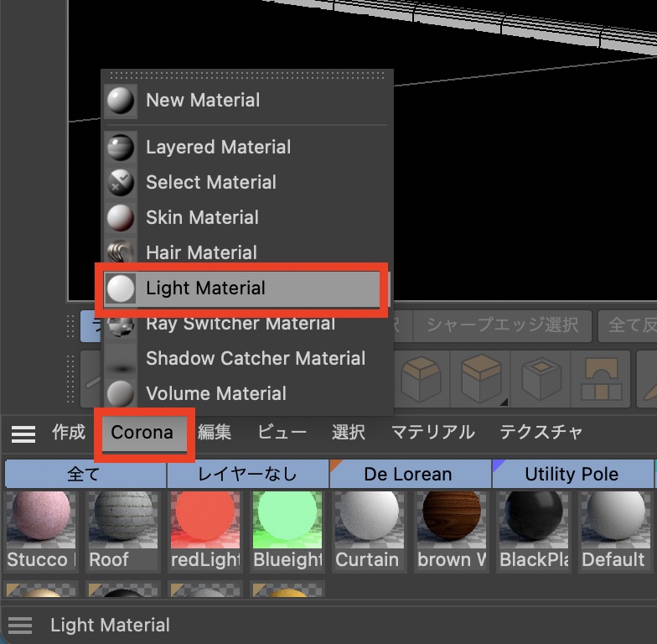Open the Corona menu in material manager
657x644 pixels.
142,433
